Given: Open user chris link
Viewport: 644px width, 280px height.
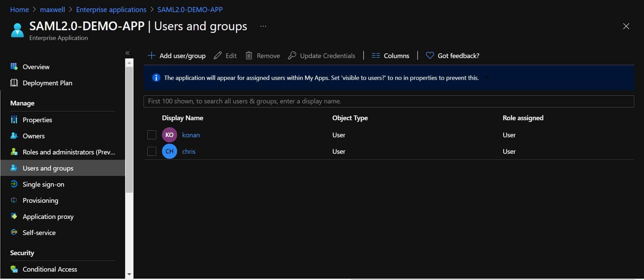Looking at the screenshot, I should [x=189, y=151].
